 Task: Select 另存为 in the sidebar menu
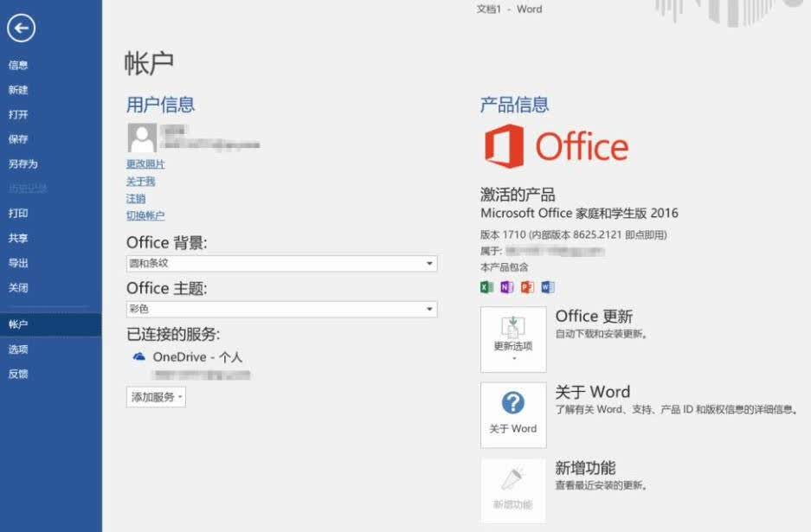pyautogui.click(x=23, y=163)
